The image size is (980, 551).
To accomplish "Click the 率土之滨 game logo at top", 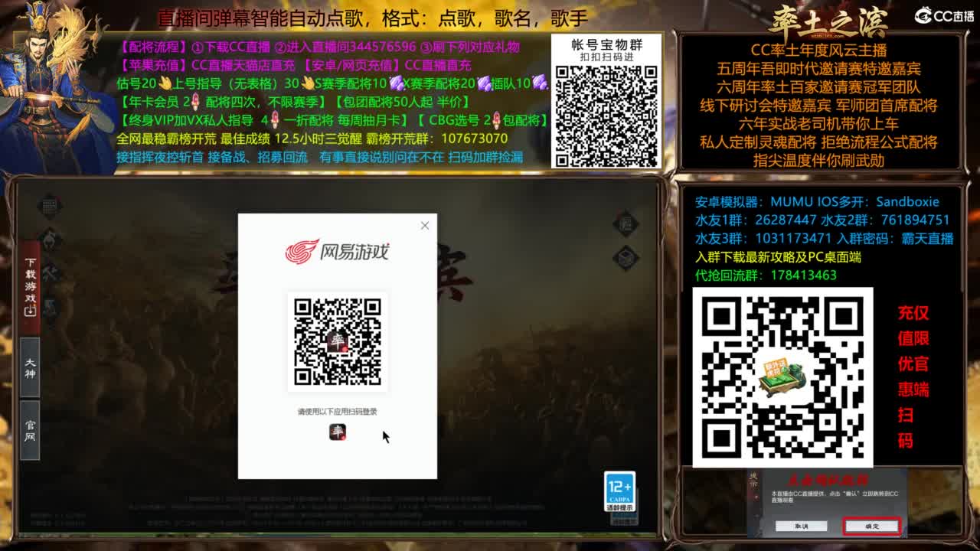I will click(828, 21).
